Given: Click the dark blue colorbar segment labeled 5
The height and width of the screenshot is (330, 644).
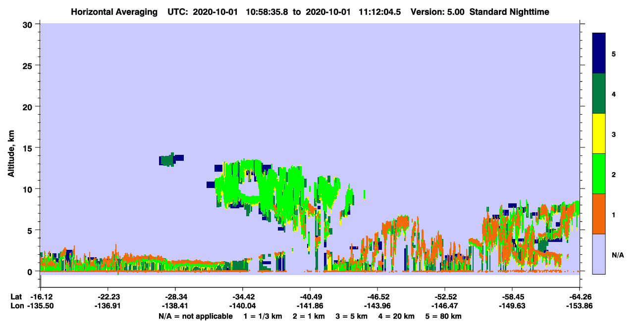Looking at the screenshot, I should 599,53.
